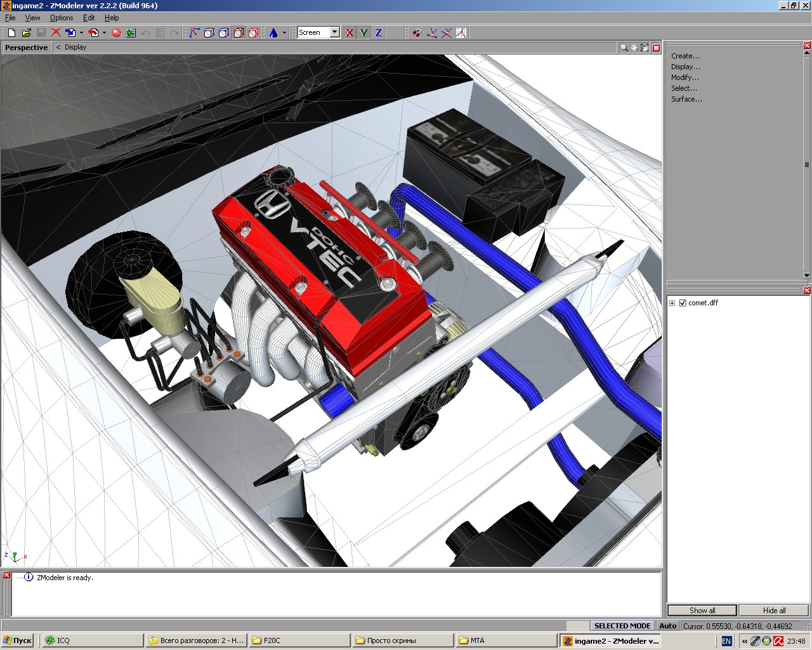Open the Perspective view type menu

[x=26, y=48]
